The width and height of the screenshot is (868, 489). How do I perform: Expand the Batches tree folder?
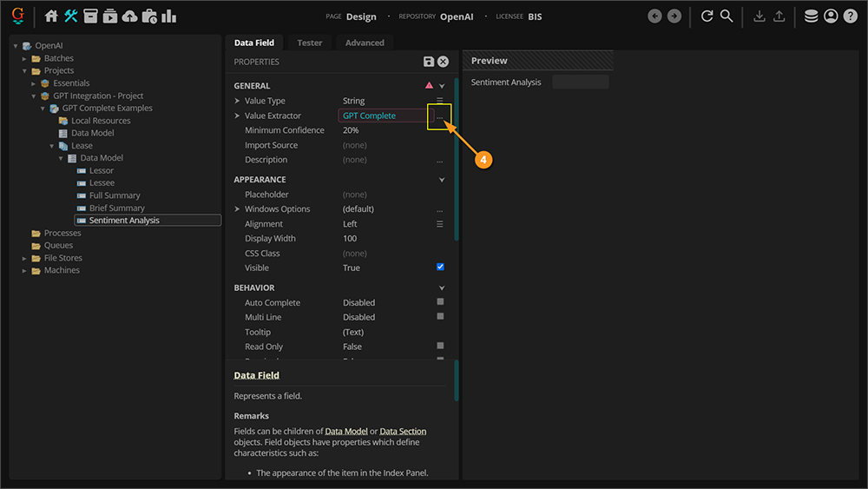click(25, 58)
